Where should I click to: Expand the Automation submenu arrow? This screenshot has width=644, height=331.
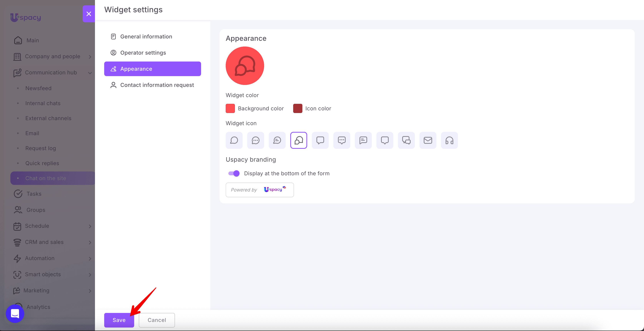(90, 259)
